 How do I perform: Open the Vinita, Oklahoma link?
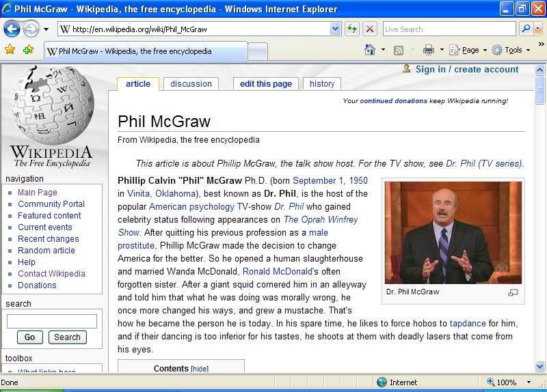(161, 193)
